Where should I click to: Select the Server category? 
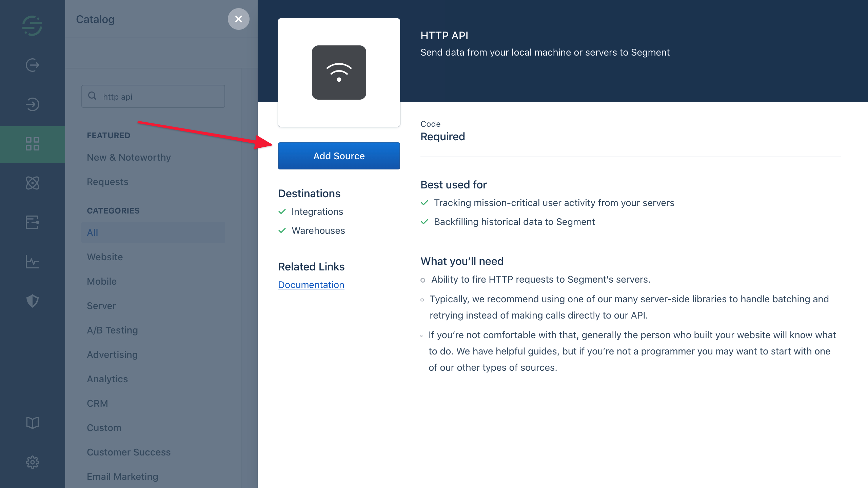(x=101, y=306)
